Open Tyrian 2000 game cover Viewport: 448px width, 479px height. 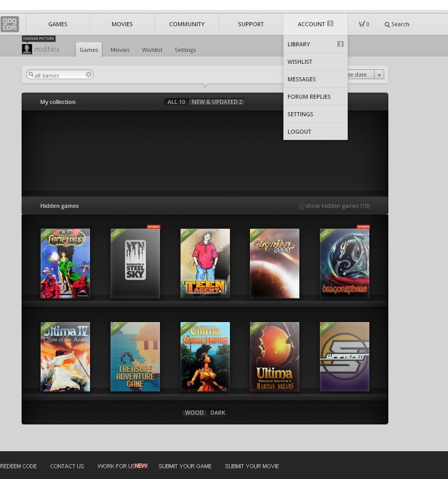click(x=275, y=263)
